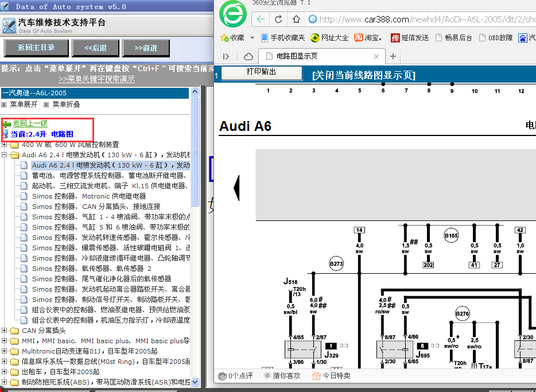Open Simos 控制器、Motronic 供电继电器 page
Screen dimensions: 536x392
89,196
